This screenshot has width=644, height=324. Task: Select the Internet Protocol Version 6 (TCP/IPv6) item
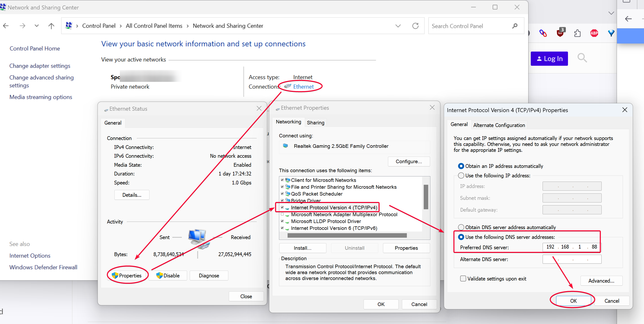coord(334,228)
